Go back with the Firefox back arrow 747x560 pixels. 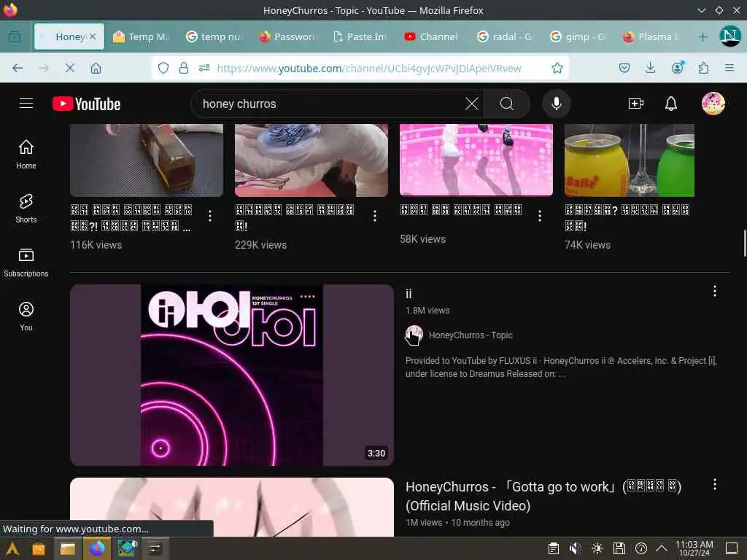pyautogui.click(x=18, y=68)
